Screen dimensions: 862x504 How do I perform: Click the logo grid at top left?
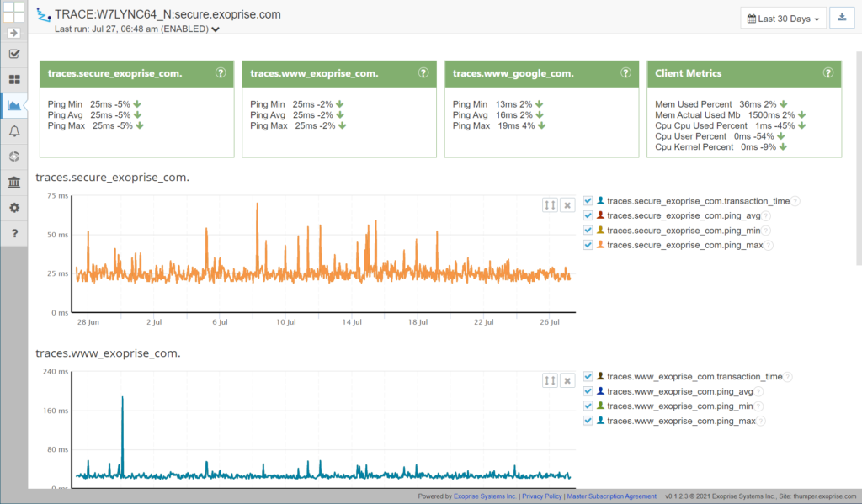(x=13, y=12)
